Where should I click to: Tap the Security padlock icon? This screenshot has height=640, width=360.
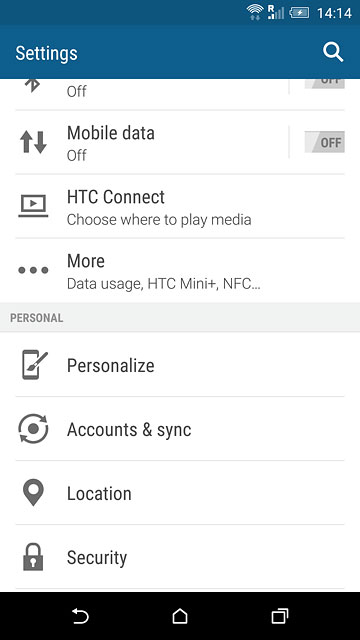pyautogui.click(x=33, y=556)
